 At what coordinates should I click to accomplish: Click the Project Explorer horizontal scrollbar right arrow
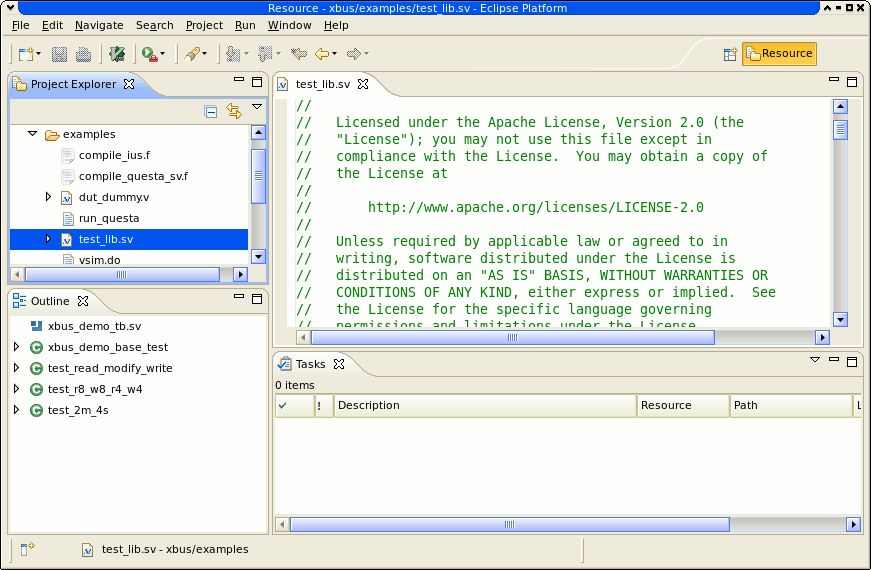240,274
